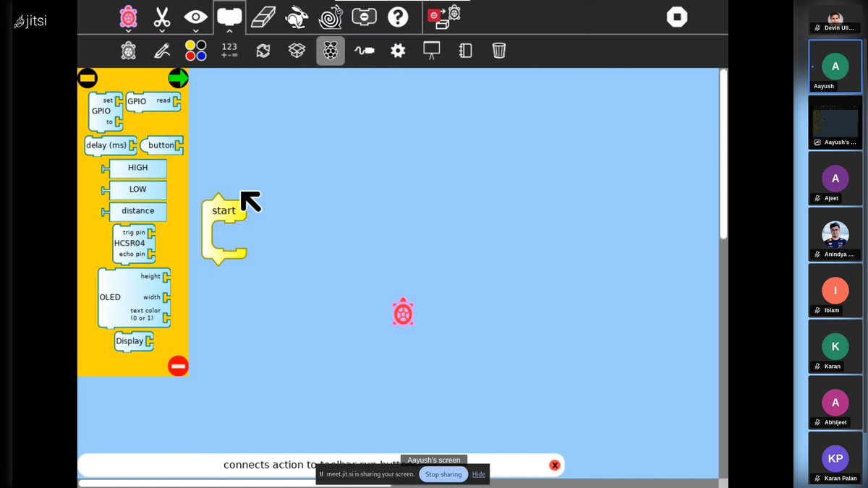Select the gear extras palette icon

[x=398, y=51]
